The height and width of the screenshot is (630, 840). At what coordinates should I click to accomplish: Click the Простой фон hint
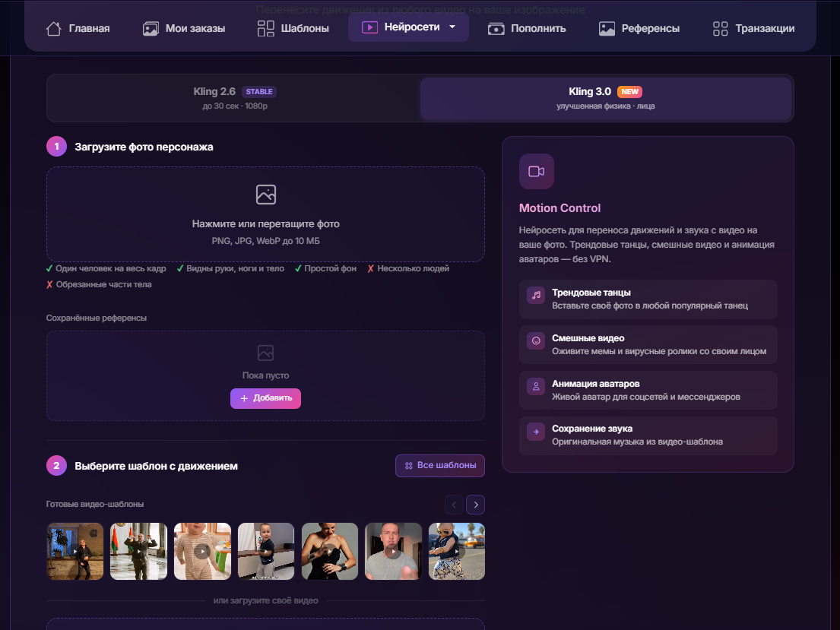[325, 268]
